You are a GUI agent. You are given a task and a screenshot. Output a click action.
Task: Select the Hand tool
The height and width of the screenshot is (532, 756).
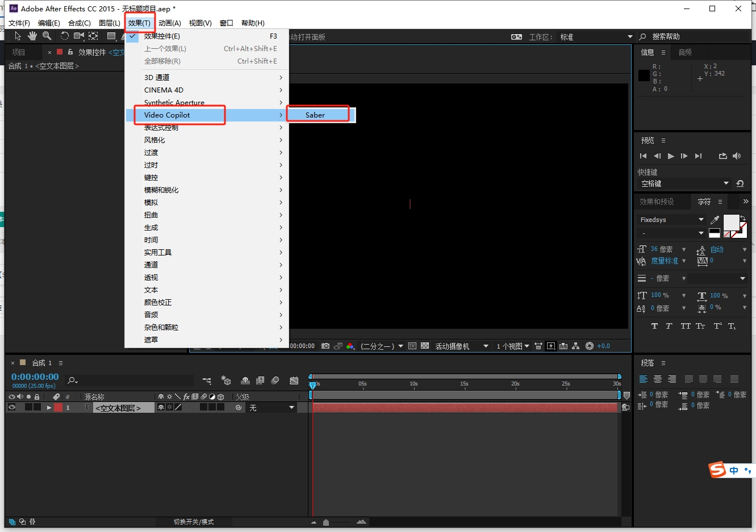(x=32, y=36)
